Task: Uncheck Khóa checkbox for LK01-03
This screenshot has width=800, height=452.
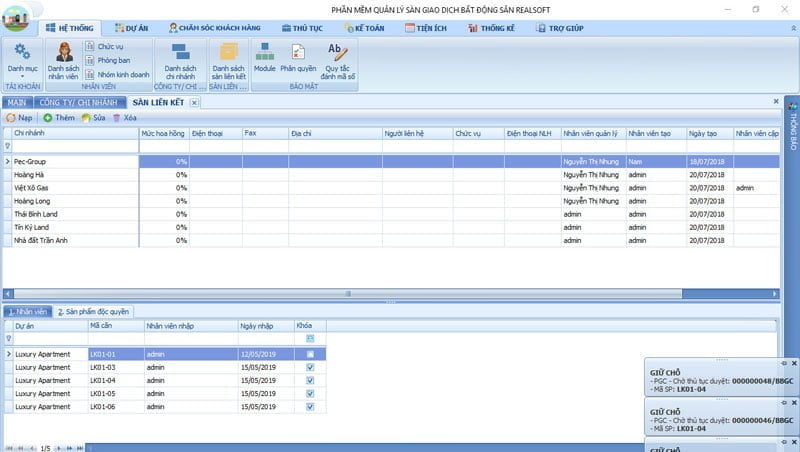Action: (x=310, y=367)
